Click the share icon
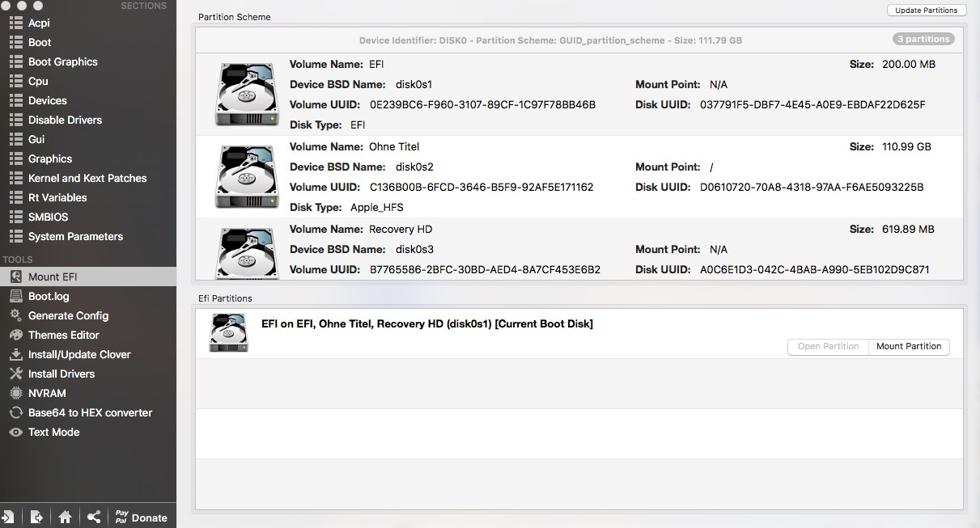Screen dimensions: 980x528 (94, 517)
